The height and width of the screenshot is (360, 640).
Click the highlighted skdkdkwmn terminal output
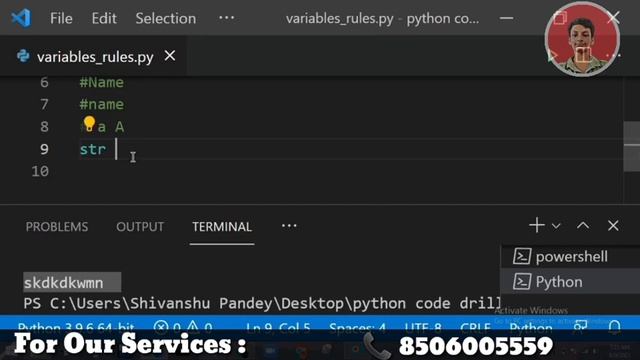[x=72, y=282]
